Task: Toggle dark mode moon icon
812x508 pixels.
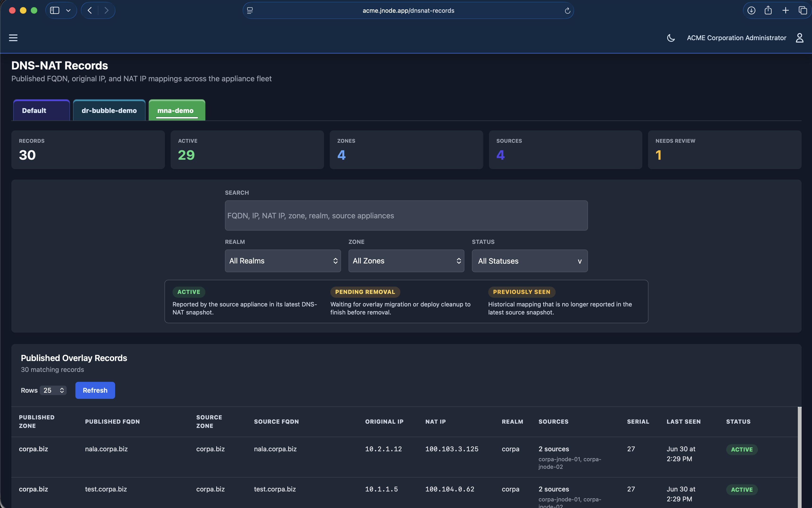Action: pos(671,38)
